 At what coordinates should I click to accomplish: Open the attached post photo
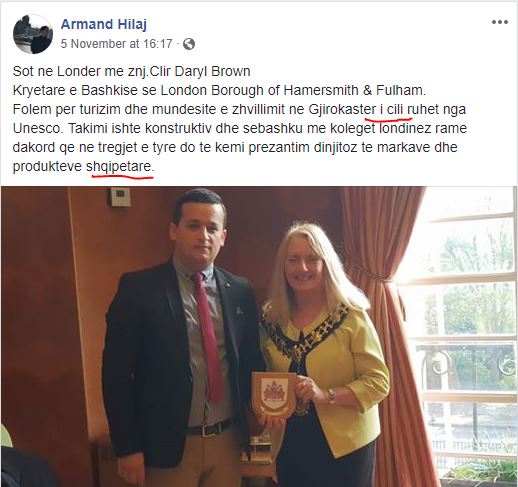click(259, 336)
